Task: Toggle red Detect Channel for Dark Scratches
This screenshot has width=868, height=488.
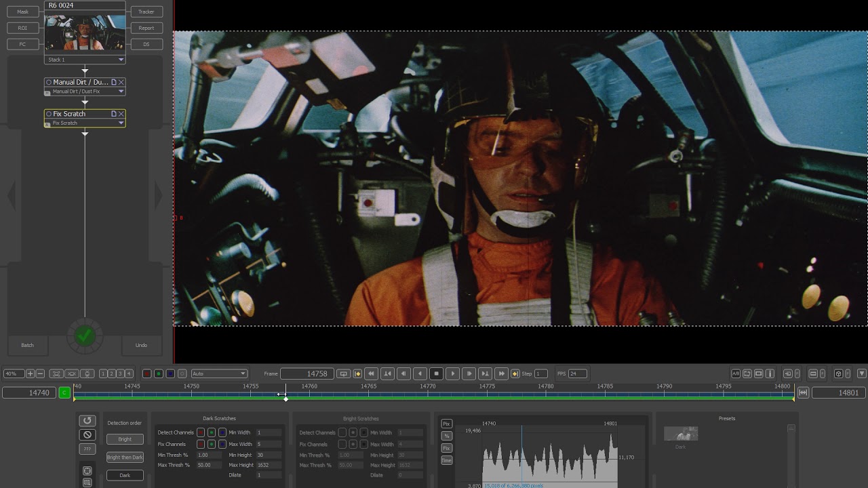Action: tap(201, 432)
